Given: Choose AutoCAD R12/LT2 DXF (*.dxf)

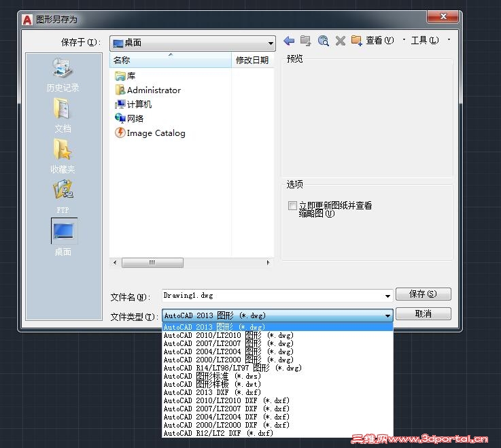Looking at the screenshot, I should 277,433.
